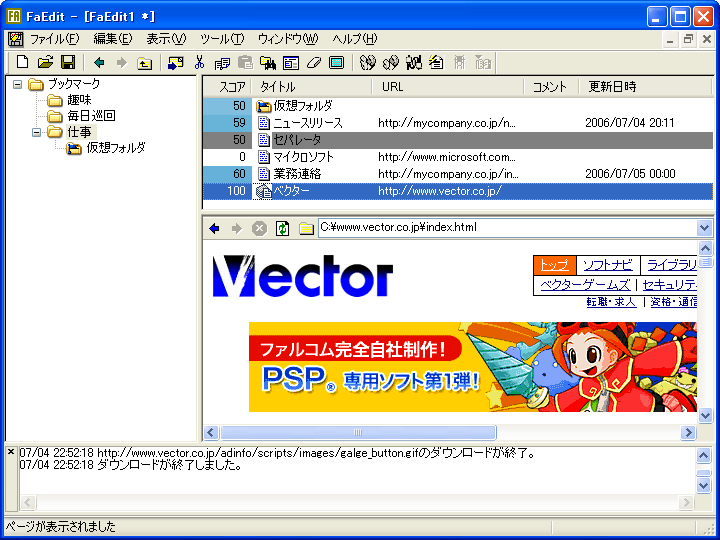Viewport: 720px width, 540px height.
Task: Click the preview address field
Action: [x=507, y=227]
